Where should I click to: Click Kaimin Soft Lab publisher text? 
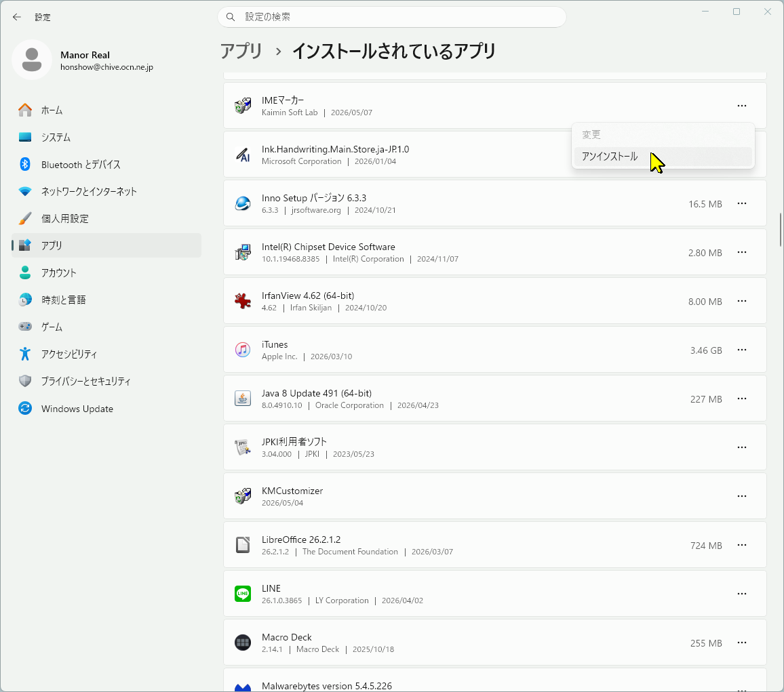290,113
